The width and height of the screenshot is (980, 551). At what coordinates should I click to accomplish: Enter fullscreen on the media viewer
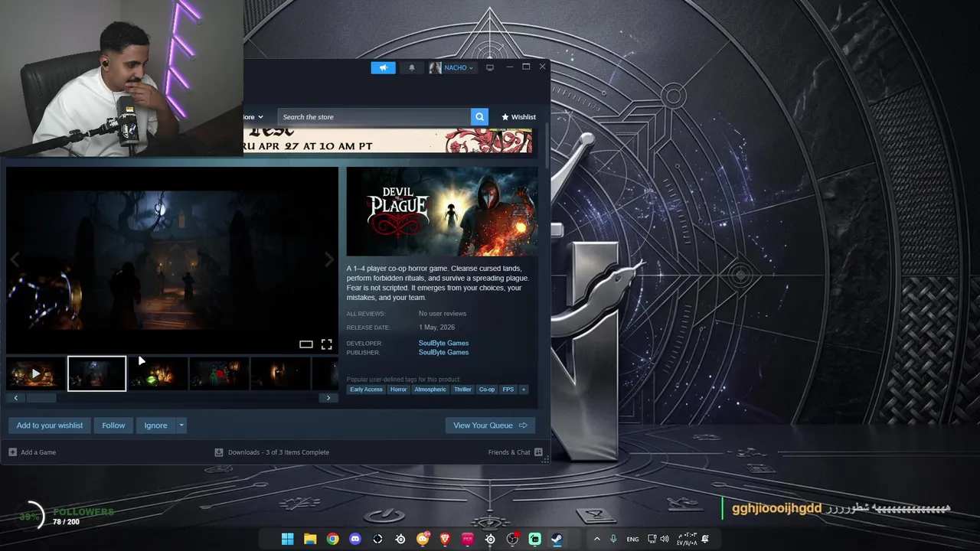pyautogui.click(x=327, y=344)
